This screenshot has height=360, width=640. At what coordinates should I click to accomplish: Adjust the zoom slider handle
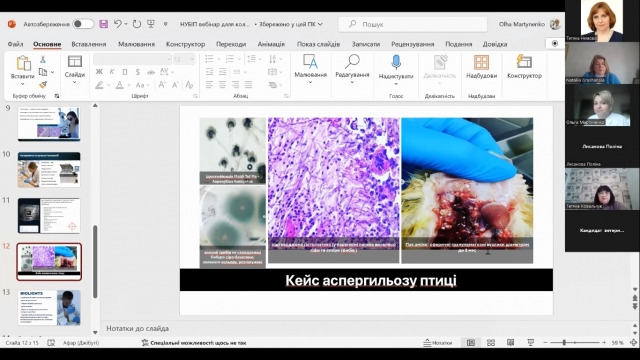coord(564,343)
